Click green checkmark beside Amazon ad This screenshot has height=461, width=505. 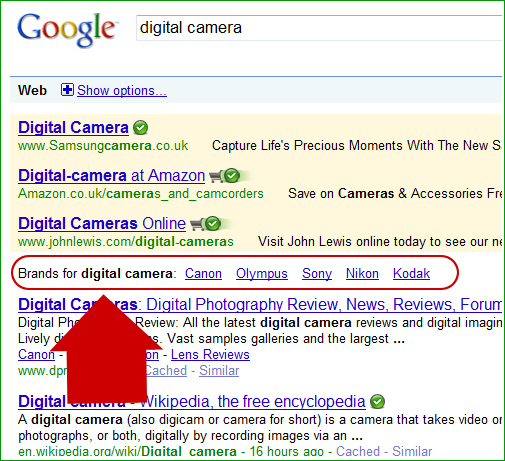[232, 176]
